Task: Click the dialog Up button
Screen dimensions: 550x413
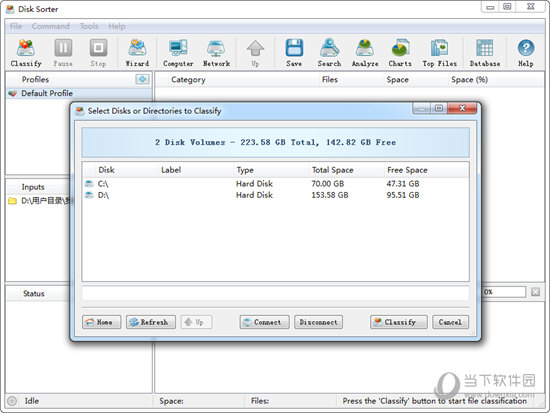Action: tap(196, 322)
